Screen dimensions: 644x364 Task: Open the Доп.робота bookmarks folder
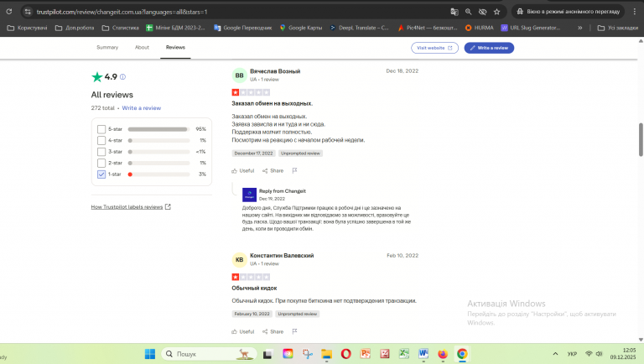pyautogui.click(x=75, y=28)
